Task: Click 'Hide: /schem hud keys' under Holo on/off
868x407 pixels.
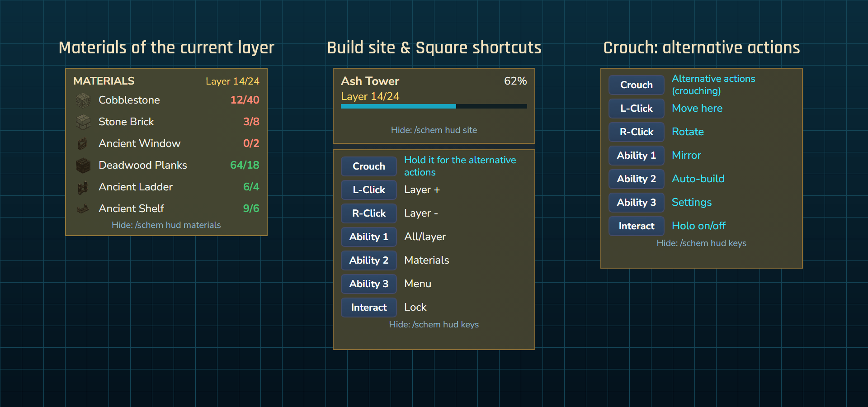Action: (x=702, y=243)
